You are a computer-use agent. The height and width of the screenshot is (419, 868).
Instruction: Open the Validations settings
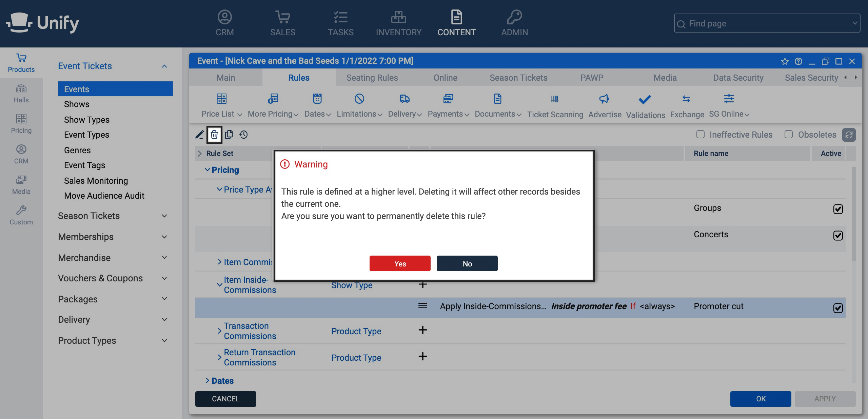(645, 105)
